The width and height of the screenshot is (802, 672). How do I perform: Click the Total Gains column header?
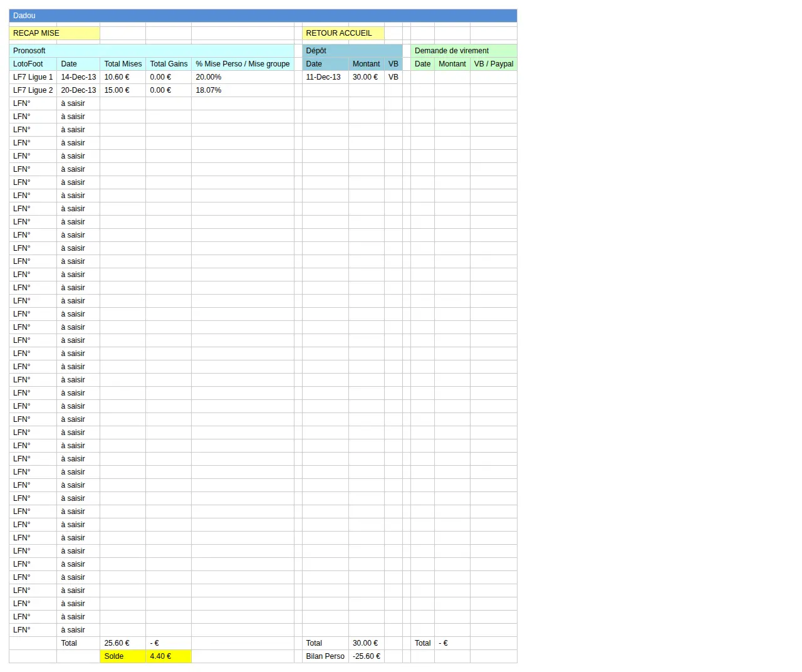point(169,64)
